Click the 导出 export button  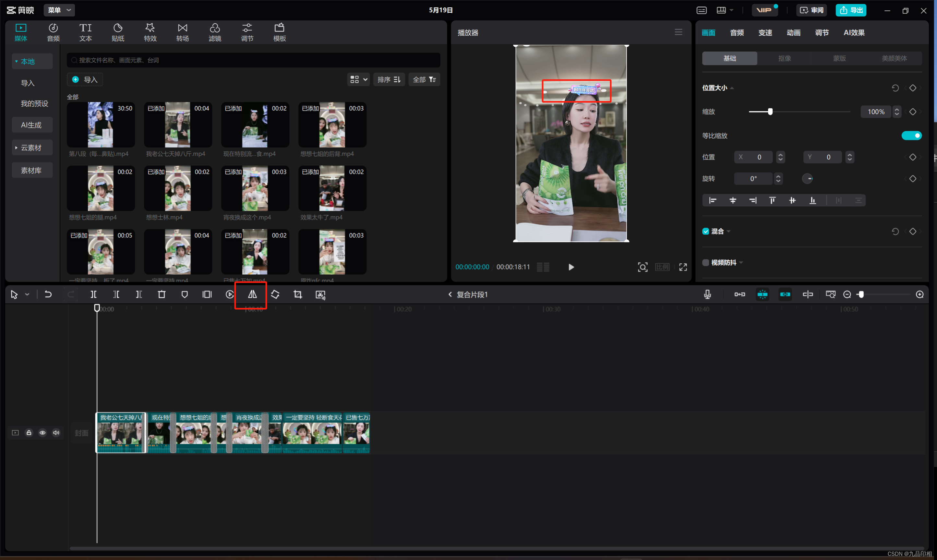pos(851,10)
